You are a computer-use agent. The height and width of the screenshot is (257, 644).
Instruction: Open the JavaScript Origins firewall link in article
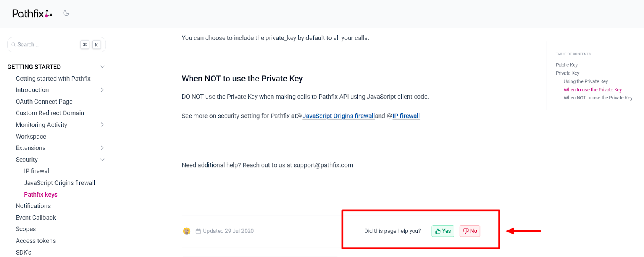tap(339, 116)
